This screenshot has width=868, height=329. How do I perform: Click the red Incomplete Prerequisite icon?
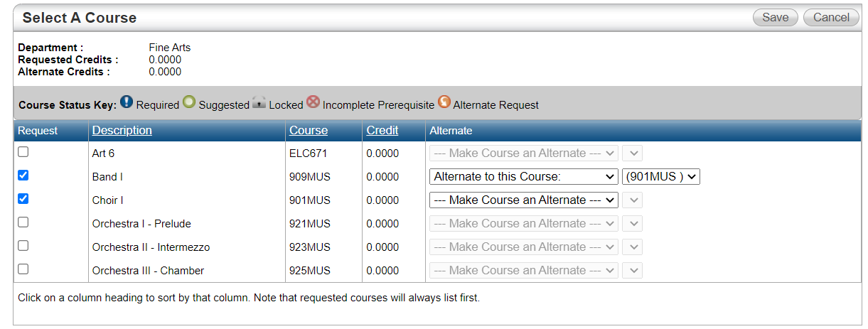pyautogui.click(x=313, y=102)
